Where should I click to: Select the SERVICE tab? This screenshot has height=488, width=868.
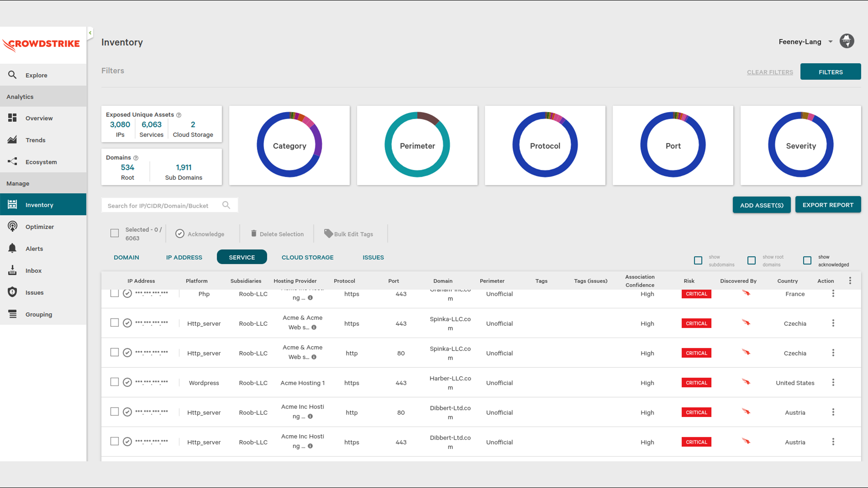tap(242, 257)
